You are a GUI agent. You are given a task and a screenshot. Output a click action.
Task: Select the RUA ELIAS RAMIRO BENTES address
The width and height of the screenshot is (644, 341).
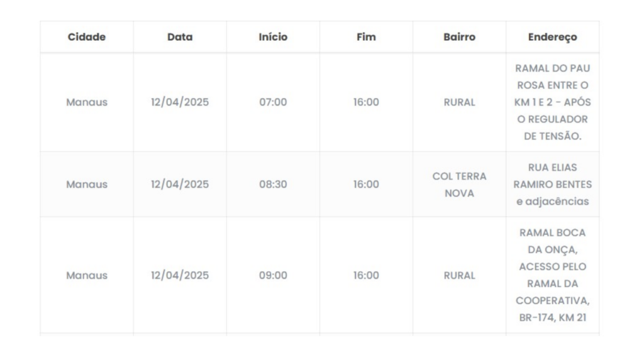tap(552, 185)
